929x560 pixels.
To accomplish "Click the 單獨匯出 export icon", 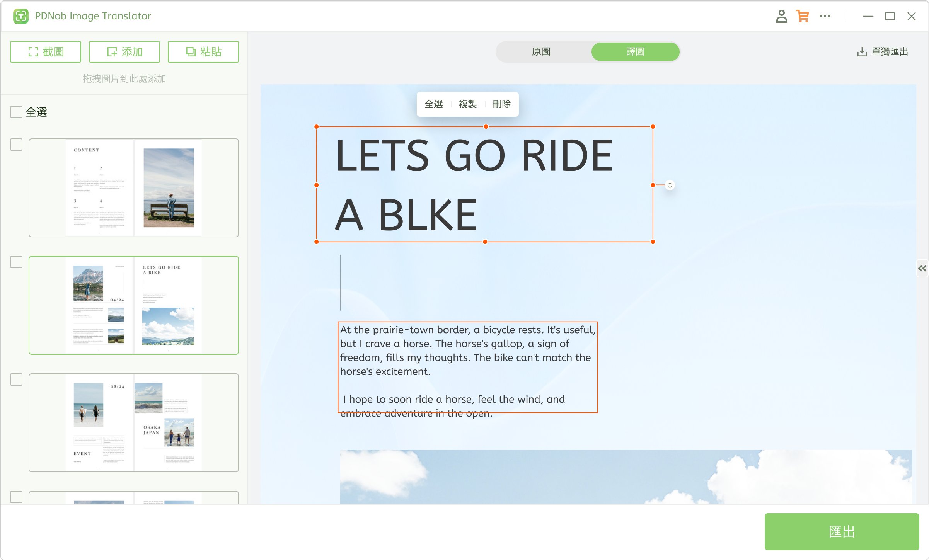I will tap(862, 52).
